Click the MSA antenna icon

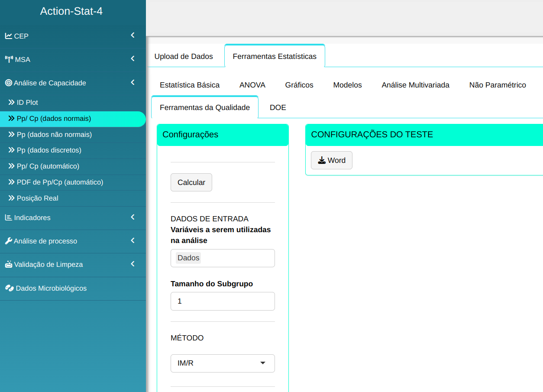(x=9, y=59)
